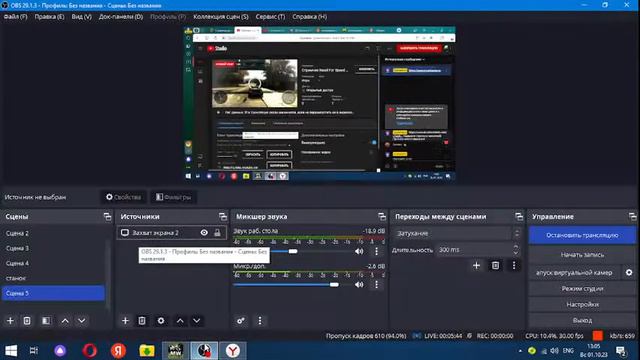This screenshot has height=360, width=640.
Task: Open Opera browser from taskbar
Action: [89, 351]
